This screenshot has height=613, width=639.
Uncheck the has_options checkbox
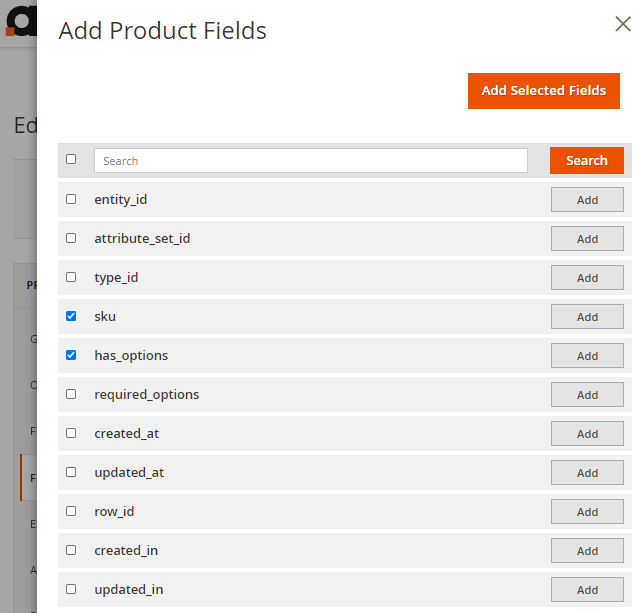click(x=71, y=355)
